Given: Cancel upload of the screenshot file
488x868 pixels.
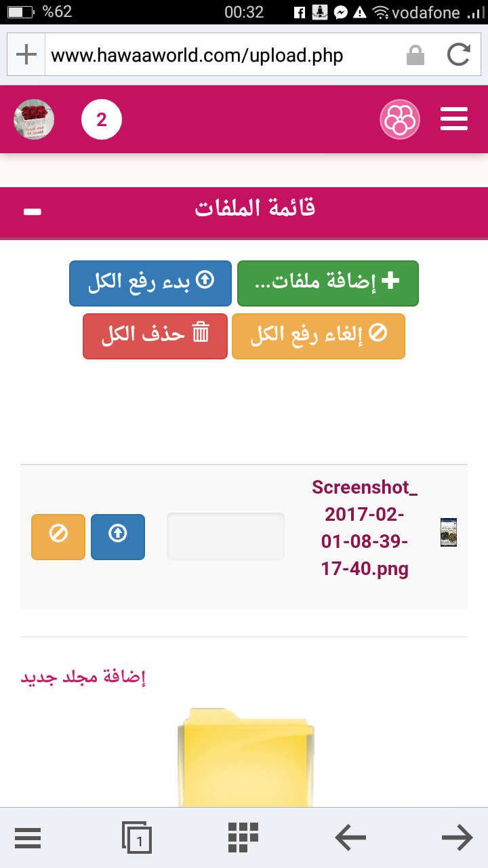Looking at the screenshot, I should [58, 537].
